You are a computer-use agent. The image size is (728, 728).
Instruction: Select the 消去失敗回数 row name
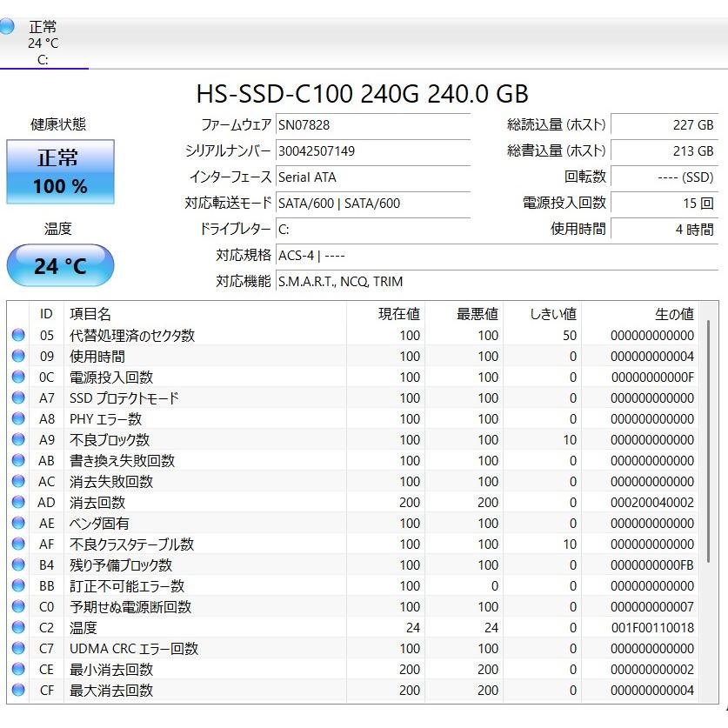[x=111, y=482]
